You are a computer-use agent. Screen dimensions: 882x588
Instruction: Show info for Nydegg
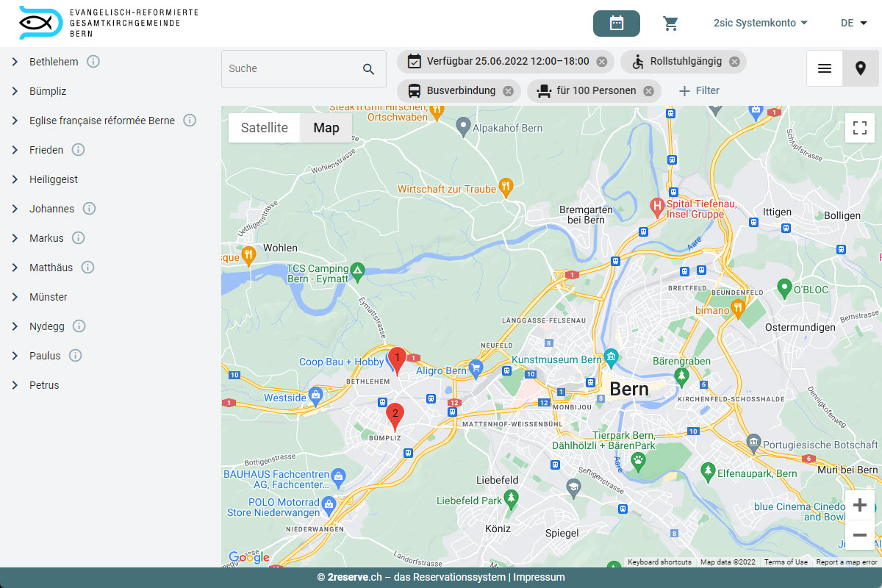coord(79,326)
